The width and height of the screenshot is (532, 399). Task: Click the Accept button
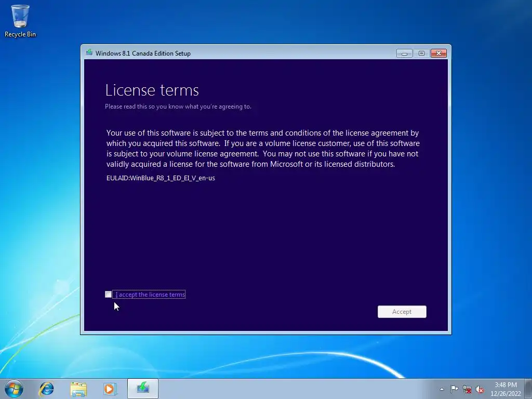click(x=402, y=312)
